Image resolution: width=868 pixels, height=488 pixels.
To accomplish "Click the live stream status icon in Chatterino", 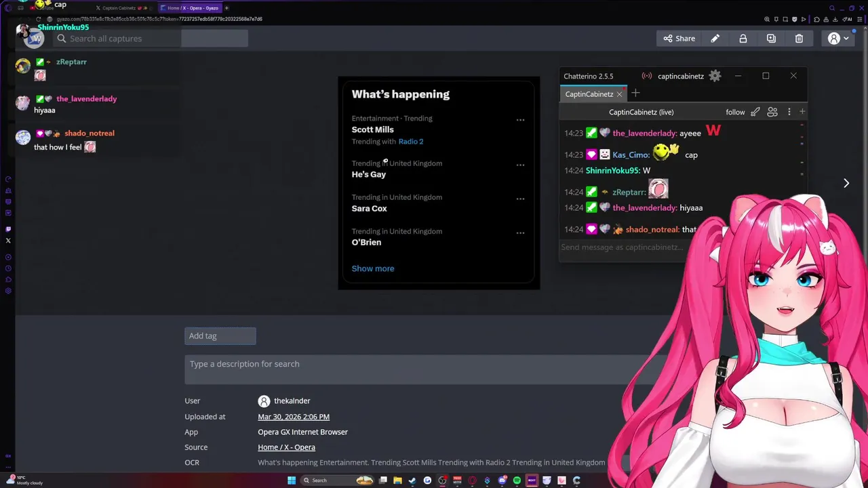I will click(x=647, y=76).
